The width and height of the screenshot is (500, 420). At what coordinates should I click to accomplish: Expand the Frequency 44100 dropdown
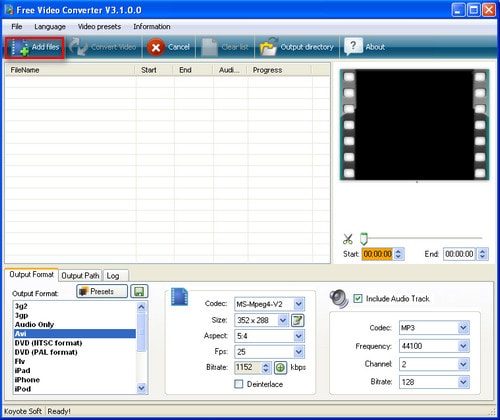tap(463, 346)
